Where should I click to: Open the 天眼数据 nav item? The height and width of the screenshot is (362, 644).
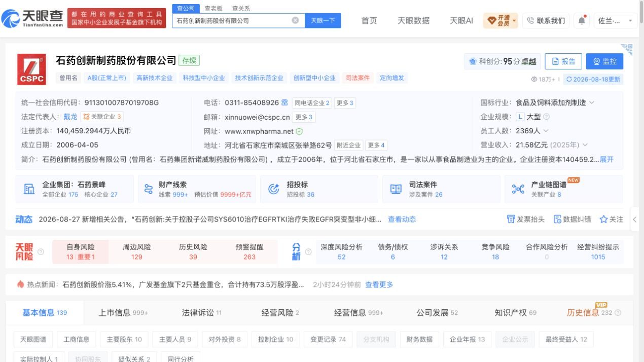(413, 20)
